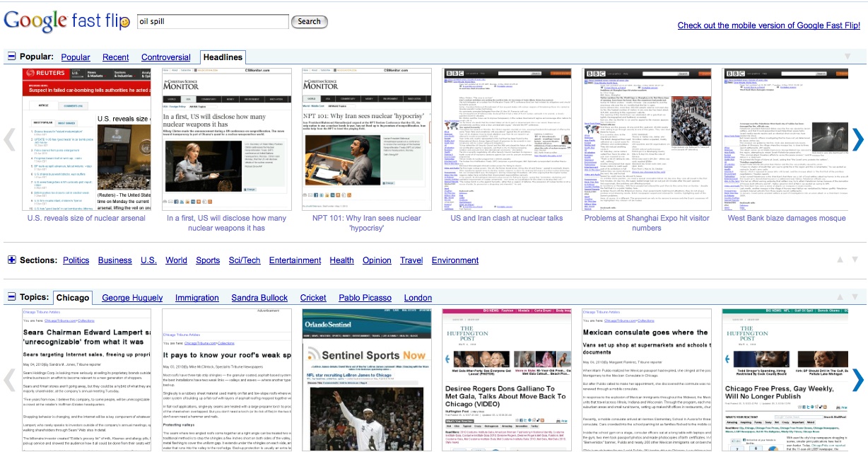Move the Sections row up with its arrow
This screenshot has width=868, height=452.
[x=840, y=260]
